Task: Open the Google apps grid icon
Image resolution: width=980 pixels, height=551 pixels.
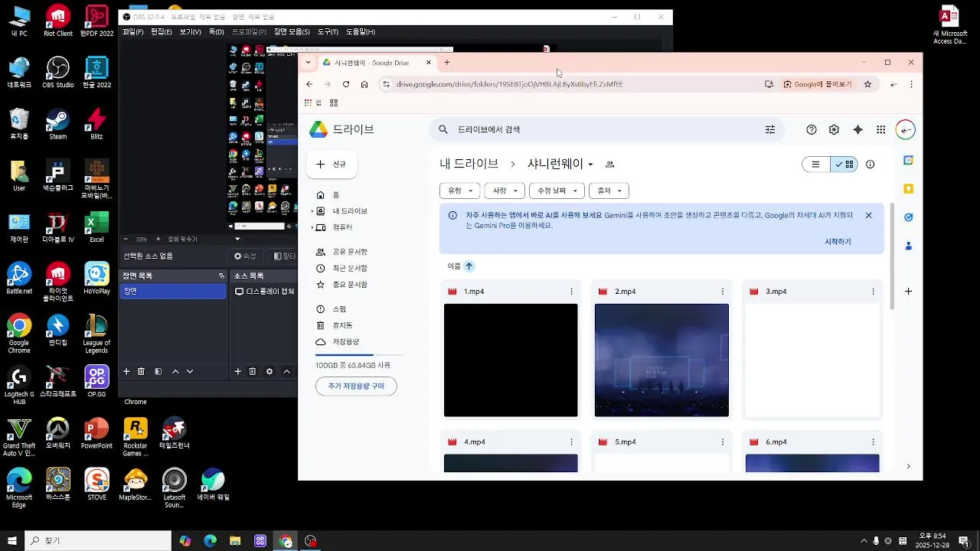Action: point(881,129)
